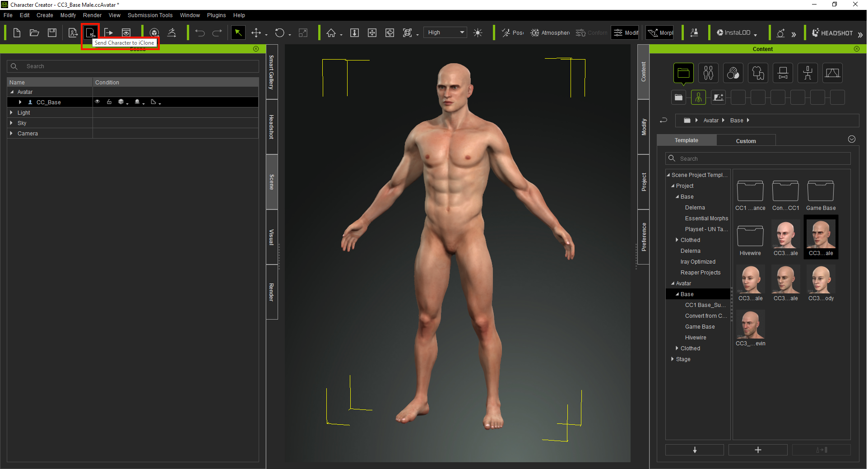The height and width of the screenshot is (469, 868).
Task: Open the Modify panel toolbar button
Action: [x=625, y=33]
